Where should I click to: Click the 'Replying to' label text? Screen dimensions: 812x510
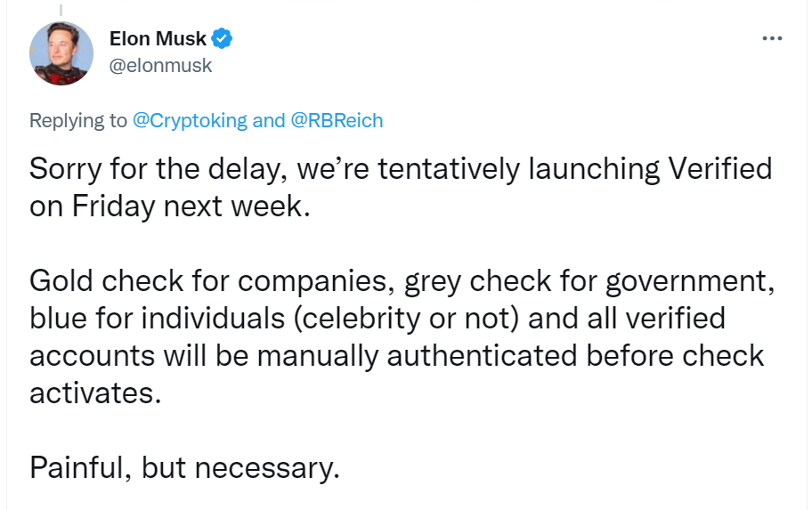pyautogui.click(x=78, y=121)
